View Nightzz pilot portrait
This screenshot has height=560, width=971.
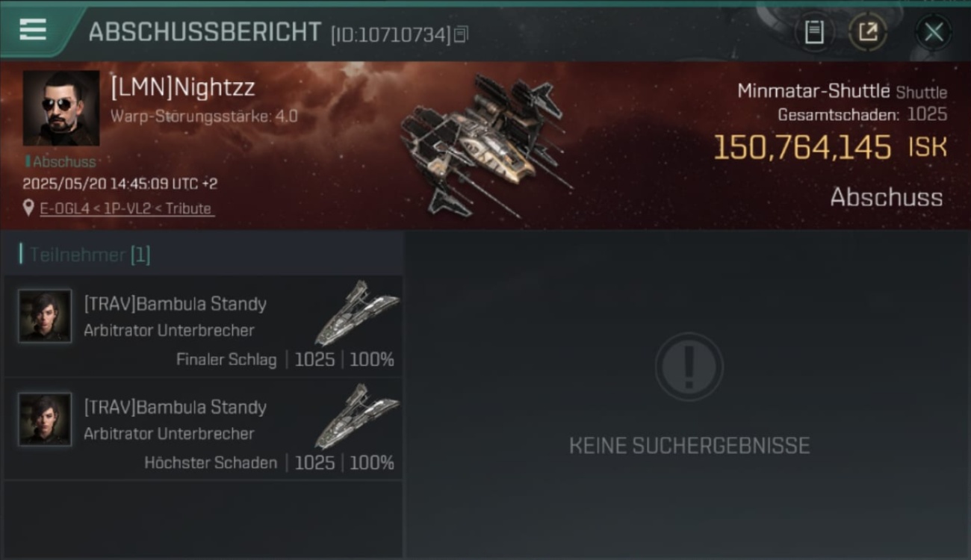click(61, 108)
